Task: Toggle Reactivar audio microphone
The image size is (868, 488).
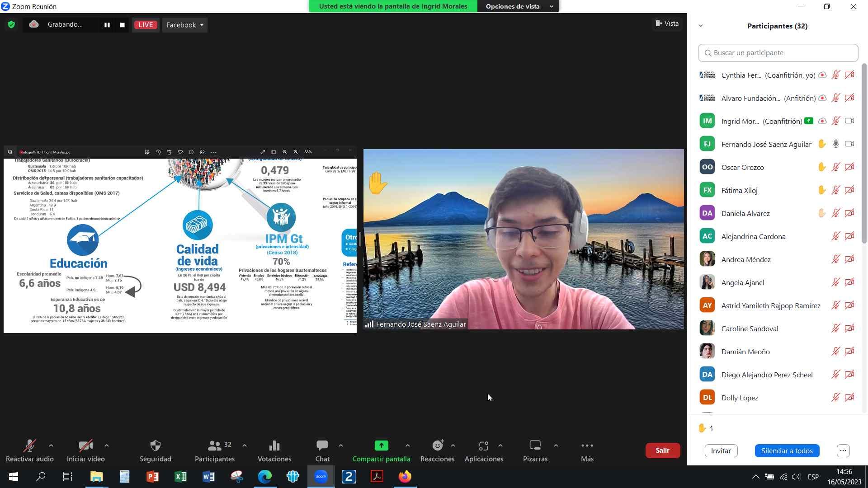Action: 29,446
